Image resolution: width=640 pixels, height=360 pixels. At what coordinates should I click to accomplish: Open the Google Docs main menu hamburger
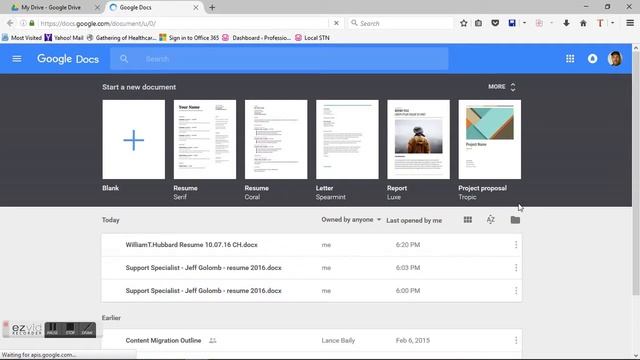17,59
